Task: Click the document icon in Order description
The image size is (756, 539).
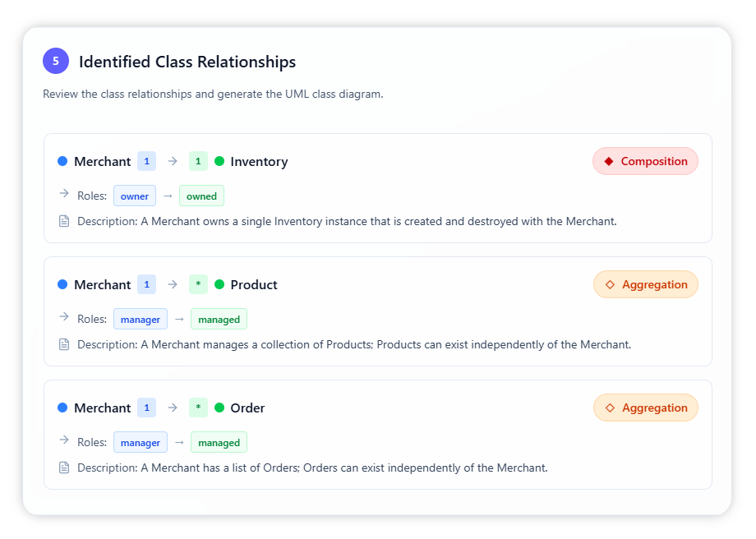Action: (64, 468)
